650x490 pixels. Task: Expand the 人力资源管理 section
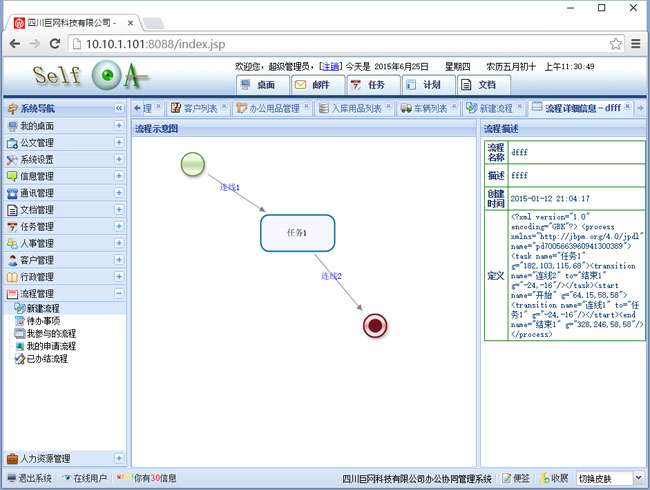(119, 459)
